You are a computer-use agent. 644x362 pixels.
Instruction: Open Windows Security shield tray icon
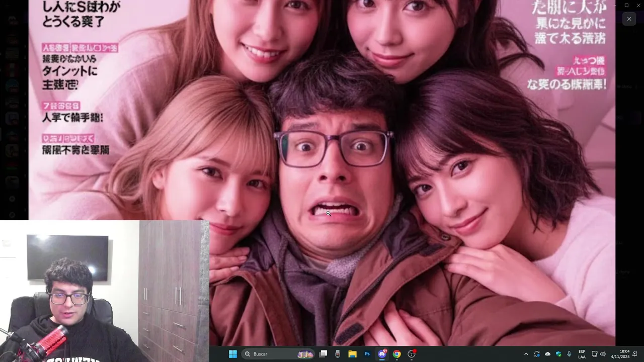click(x=558, y=354)
